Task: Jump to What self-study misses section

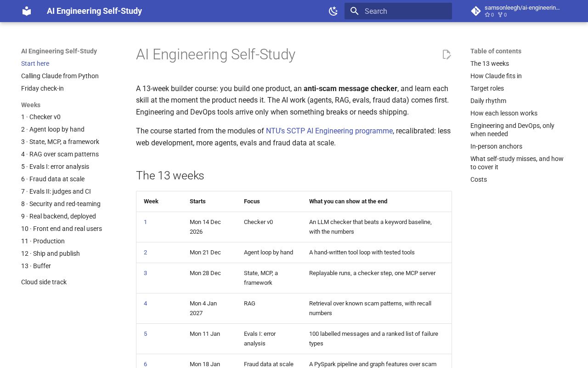Action: click(517, 163)
